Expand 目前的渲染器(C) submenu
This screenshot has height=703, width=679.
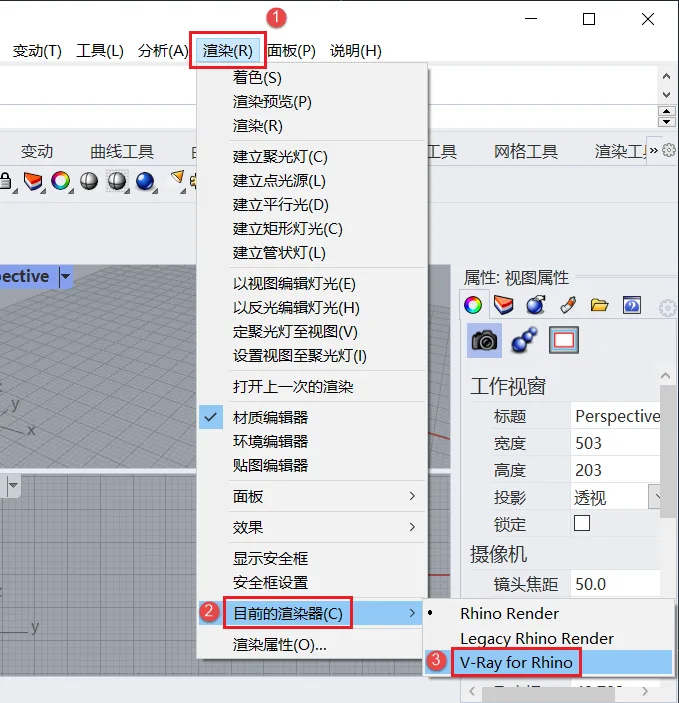tap(312, 613)
